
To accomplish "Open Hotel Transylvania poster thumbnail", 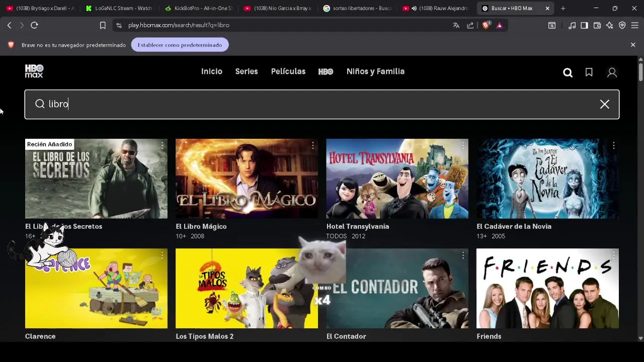I will tap(397, 178).
